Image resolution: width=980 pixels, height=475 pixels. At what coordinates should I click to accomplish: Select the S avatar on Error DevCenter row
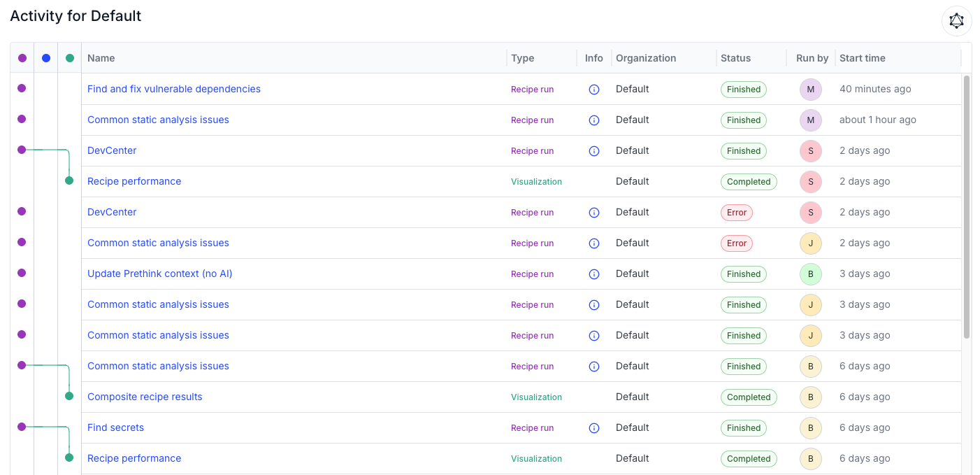[x=811, y=213]
